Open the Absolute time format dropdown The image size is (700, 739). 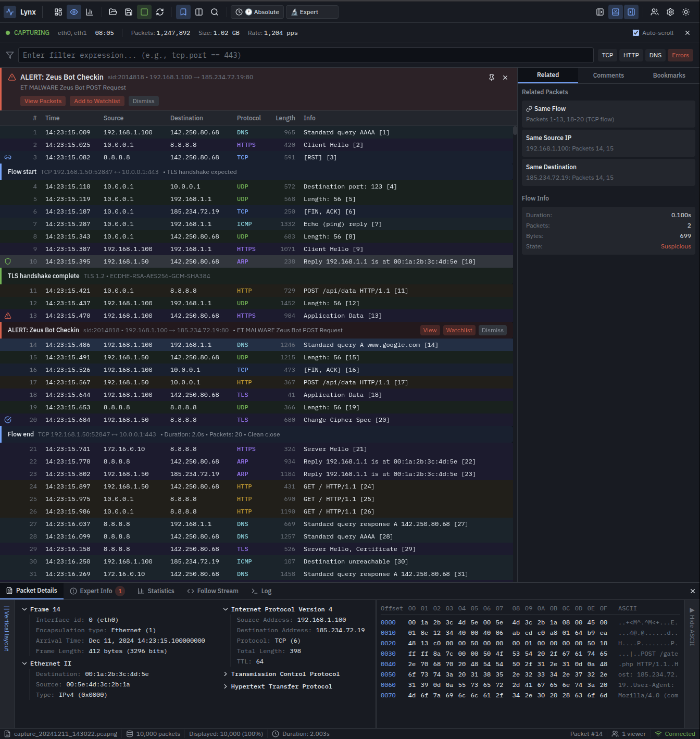click(x=257, y=11)
